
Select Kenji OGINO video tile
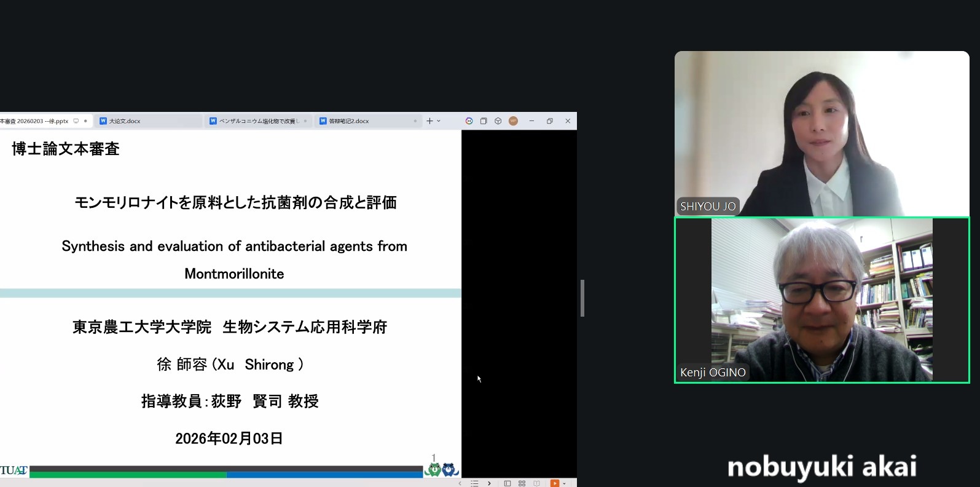tap(821, 300)
